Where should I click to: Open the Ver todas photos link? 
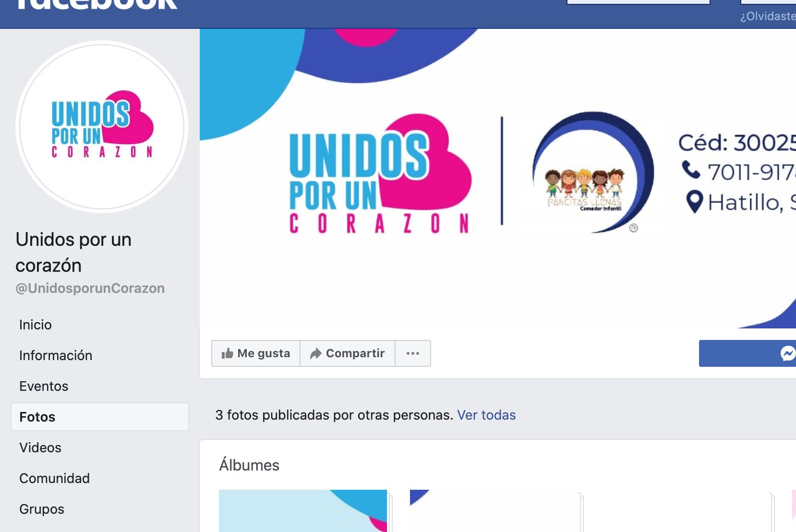(486, 415)
